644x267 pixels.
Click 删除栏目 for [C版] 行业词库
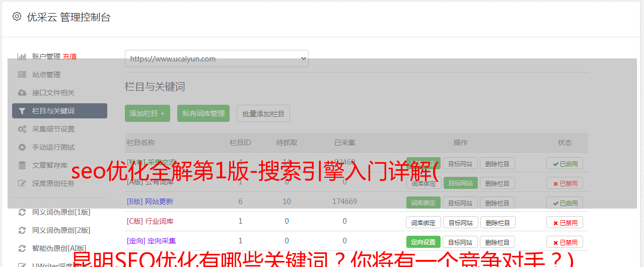coord(497,223)
